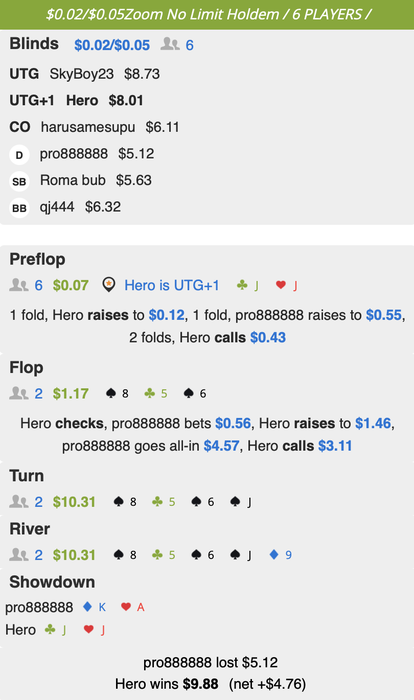The image size is (414, 700).
Task: Click the diamond King in Showdown
Action: (x=95, y=607)
